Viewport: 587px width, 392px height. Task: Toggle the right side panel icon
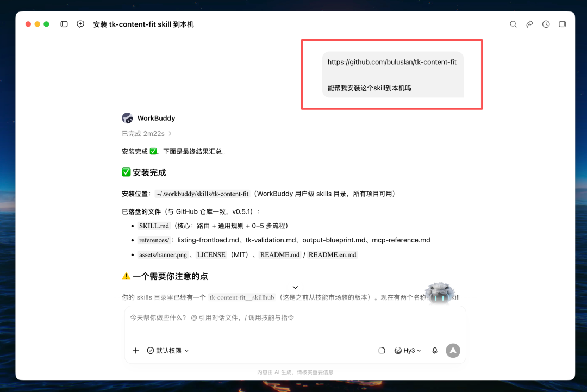pos(563,24)
